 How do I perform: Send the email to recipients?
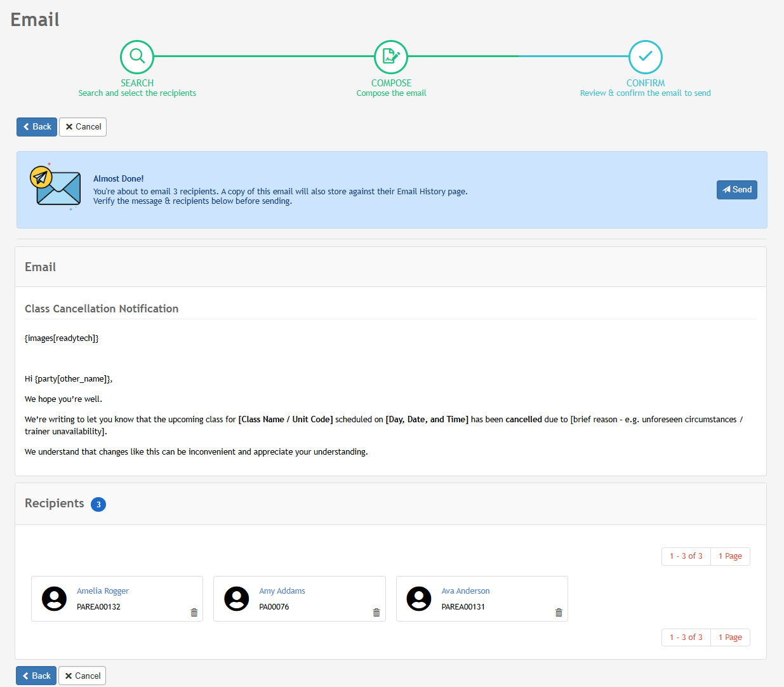(x=736, y=190)
